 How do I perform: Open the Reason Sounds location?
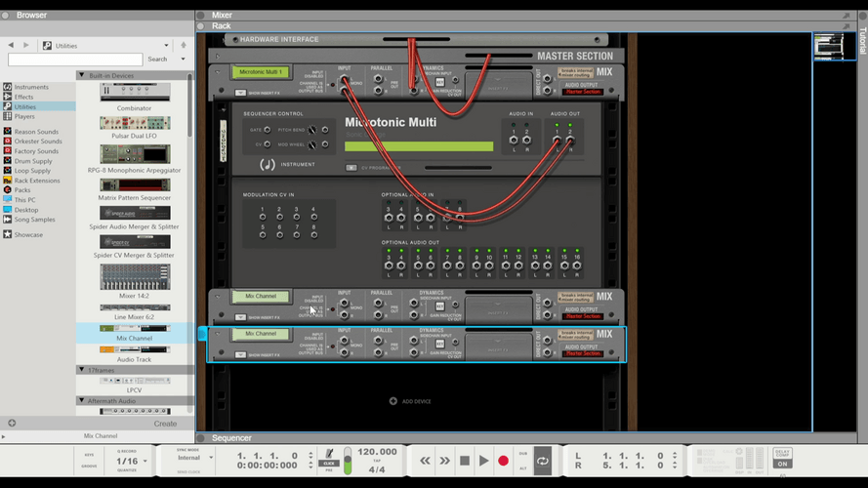click(36, 132)
